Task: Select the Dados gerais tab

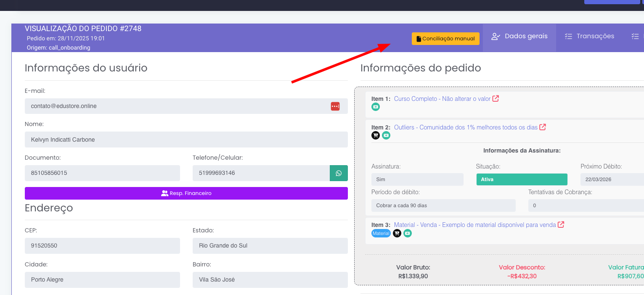Action: click(x=519, y=36)
